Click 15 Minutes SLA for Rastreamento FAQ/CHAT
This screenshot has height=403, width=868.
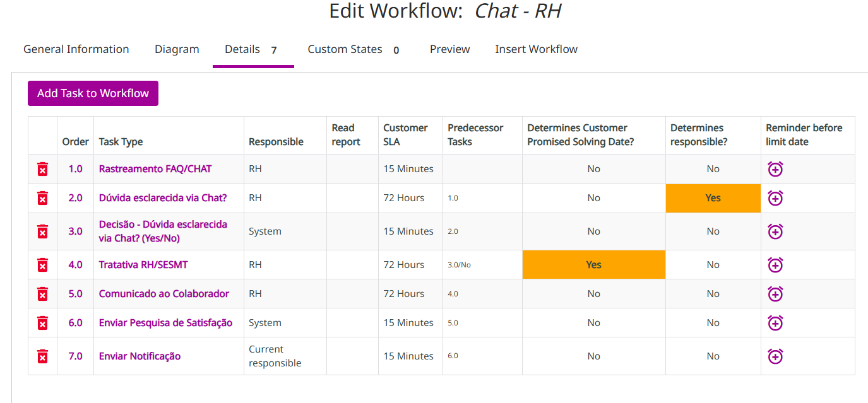point(408,169)
